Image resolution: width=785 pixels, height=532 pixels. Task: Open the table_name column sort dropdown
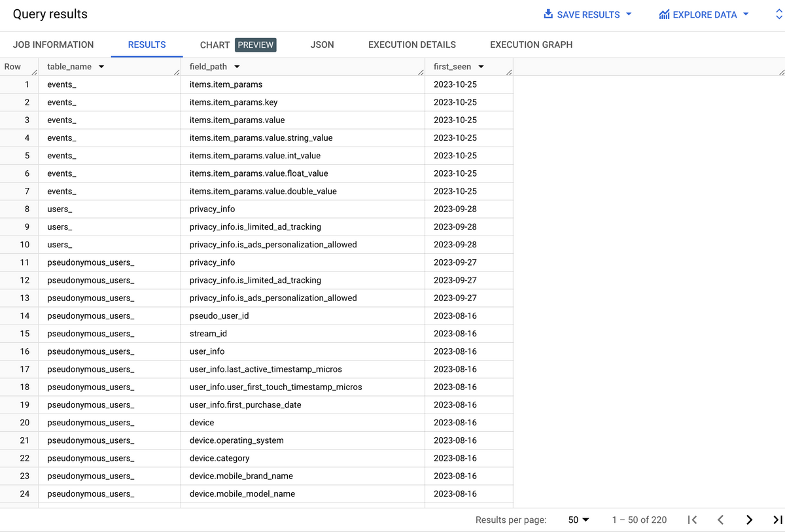101,66
